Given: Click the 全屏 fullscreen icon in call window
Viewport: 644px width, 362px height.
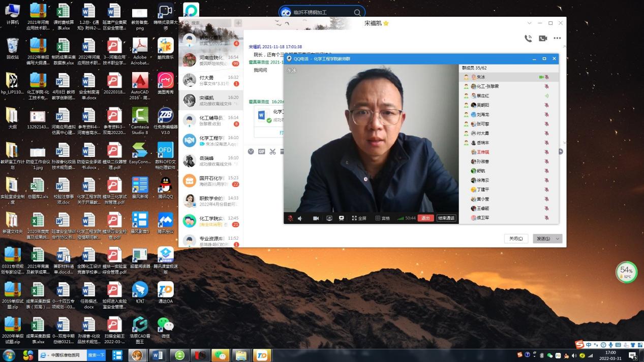Looking at the screenshot, I should (358, 218).
